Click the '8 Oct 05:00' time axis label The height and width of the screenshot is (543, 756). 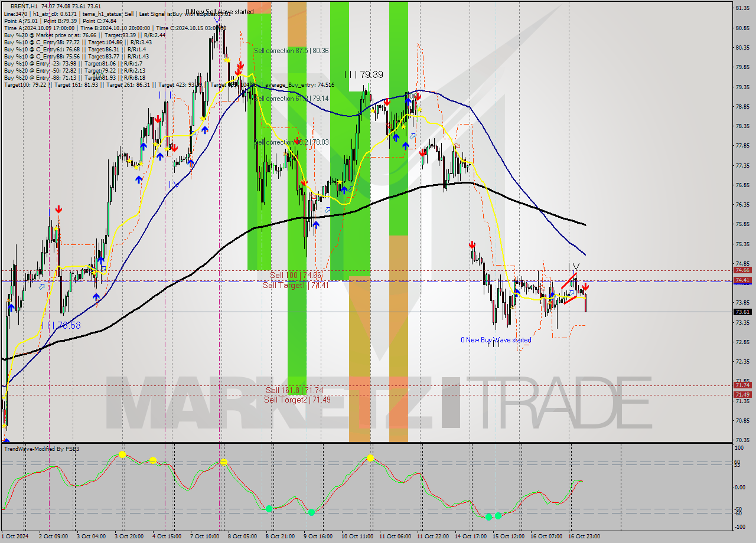(x=242, y=536)
